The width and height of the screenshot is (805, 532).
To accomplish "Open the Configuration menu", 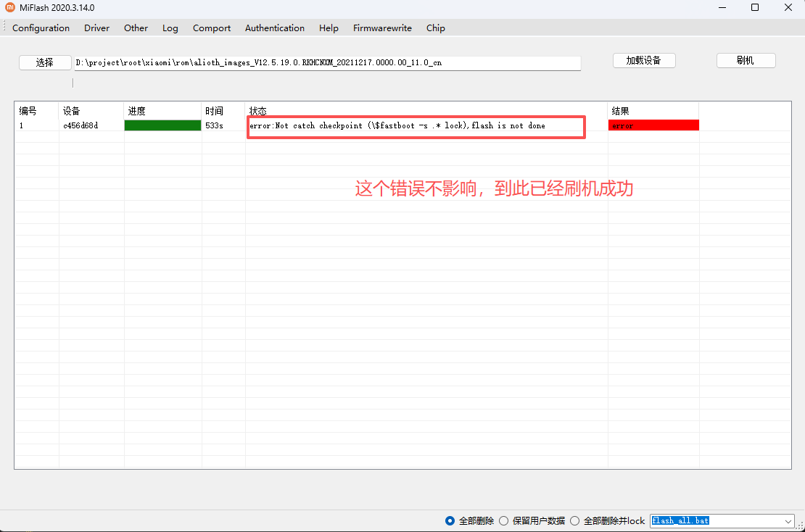I will click(x=41, y=28).
